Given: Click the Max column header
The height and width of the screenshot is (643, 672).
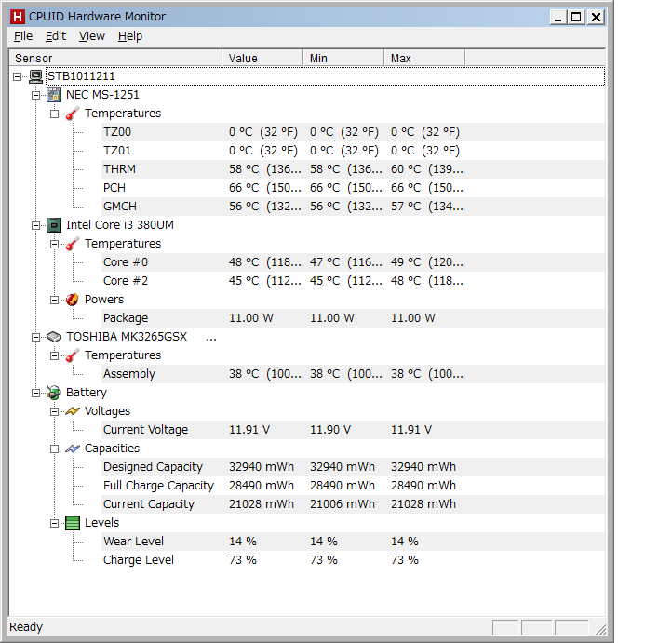Looking at the screenshot, I should (x=424, y=59).
